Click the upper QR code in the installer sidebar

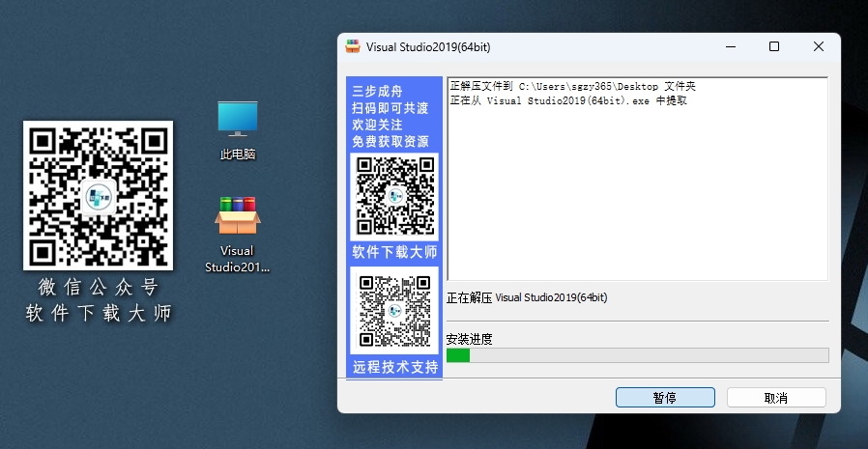394,196
